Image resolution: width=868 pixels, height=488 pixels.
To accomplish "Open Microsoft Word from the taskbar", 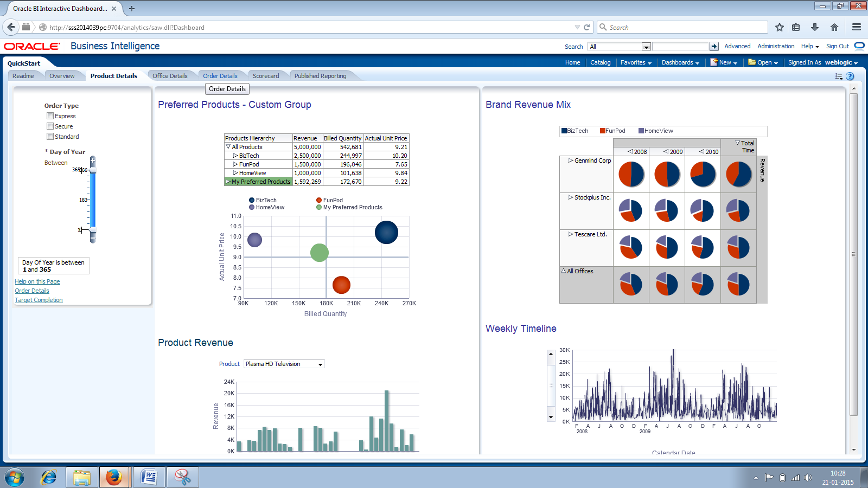I will (x=148, y=477).
